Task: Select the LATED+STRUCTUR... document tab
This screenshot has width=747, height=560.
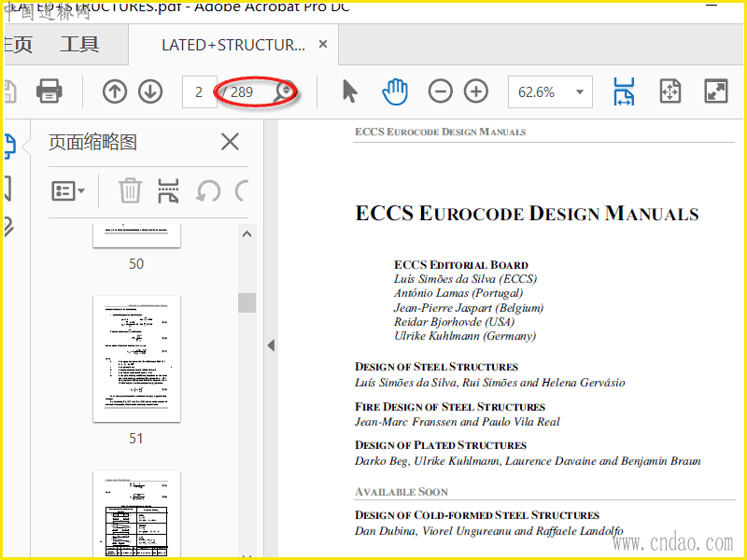Action: [233, 45]
